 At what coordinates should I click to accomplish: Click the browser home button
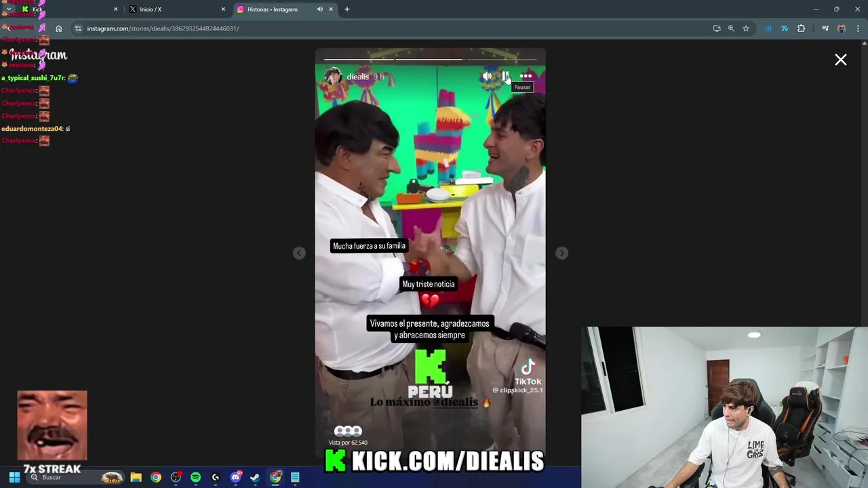[x=59, y=28]
